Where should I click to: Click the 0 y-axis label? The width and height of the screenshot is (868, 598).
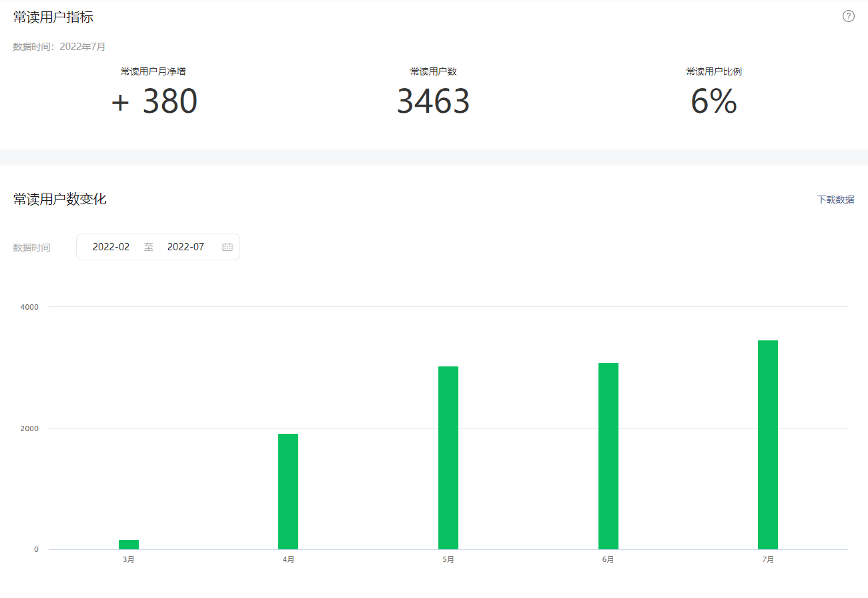36,549
